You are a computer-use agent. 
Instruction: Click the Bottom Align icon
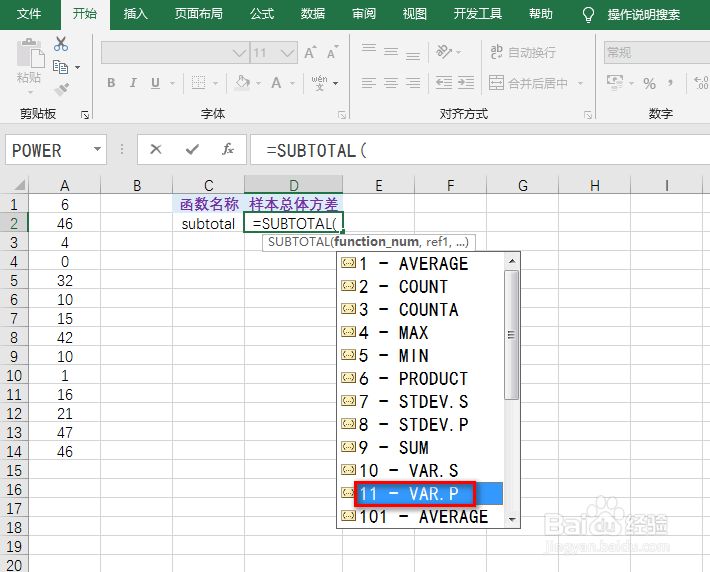pyautogui.click(x=413, y=55)
